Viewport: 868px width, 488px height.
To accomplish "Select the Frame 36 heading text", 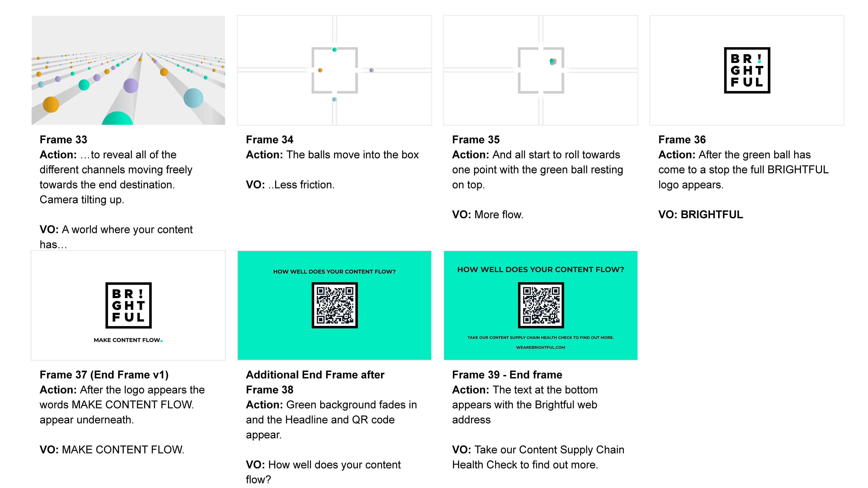I will 682,139.
